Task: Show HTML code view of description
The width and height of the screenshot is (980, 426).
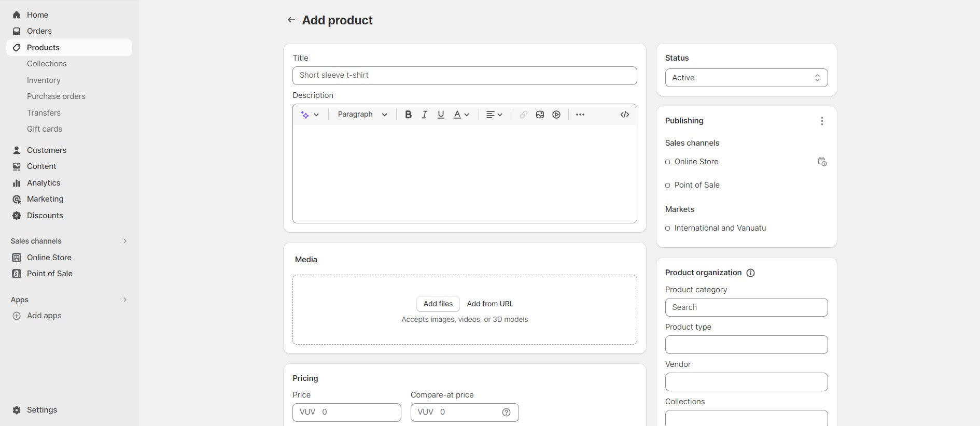Action: (625, 115)
